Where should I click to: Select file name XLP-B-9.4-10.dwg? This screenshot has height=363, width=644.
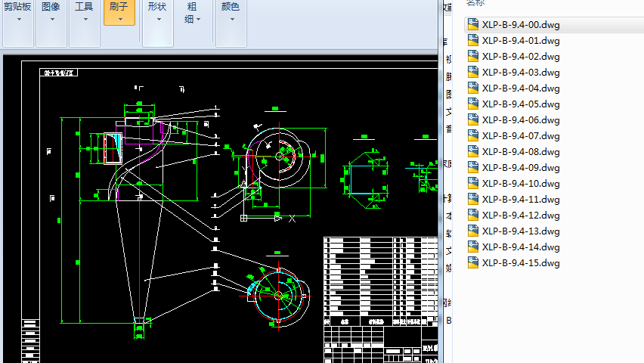(521, 184)
